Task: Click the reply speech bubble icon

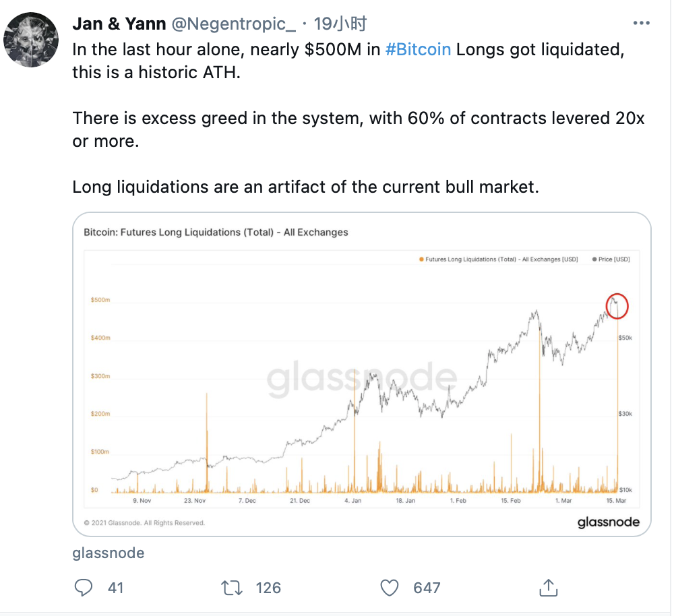Action: pos(84,588)
